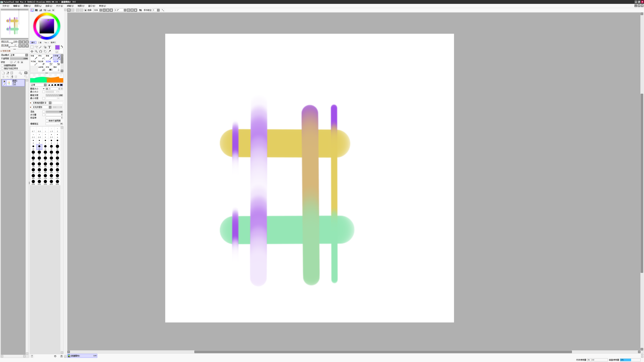The width and height of the screenshot is (644, 362).
Task: Select 指定为选区样本 radio button
Action: pos(3,69)
